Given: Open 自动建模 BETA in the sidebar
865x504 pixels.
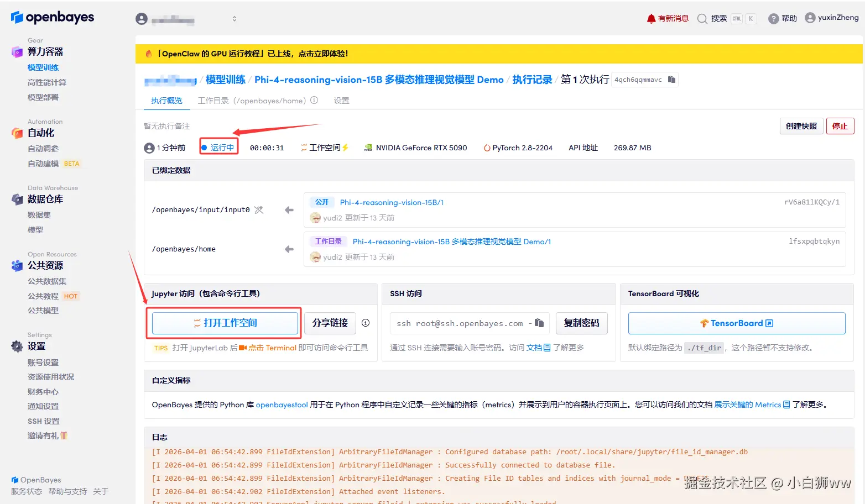Looking at the screenshot, I should pos(54,164).
